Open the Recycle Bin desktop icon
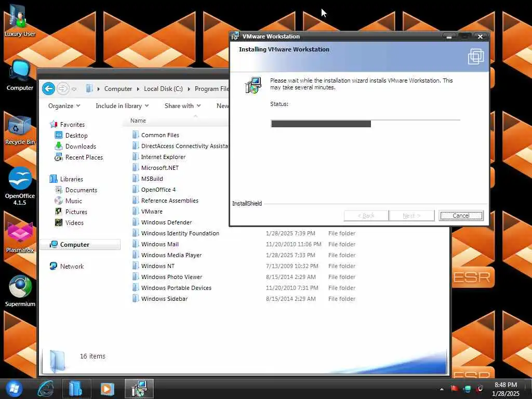Image resolution: width=532 pixels, height=399 pixels. pos(20,130)
